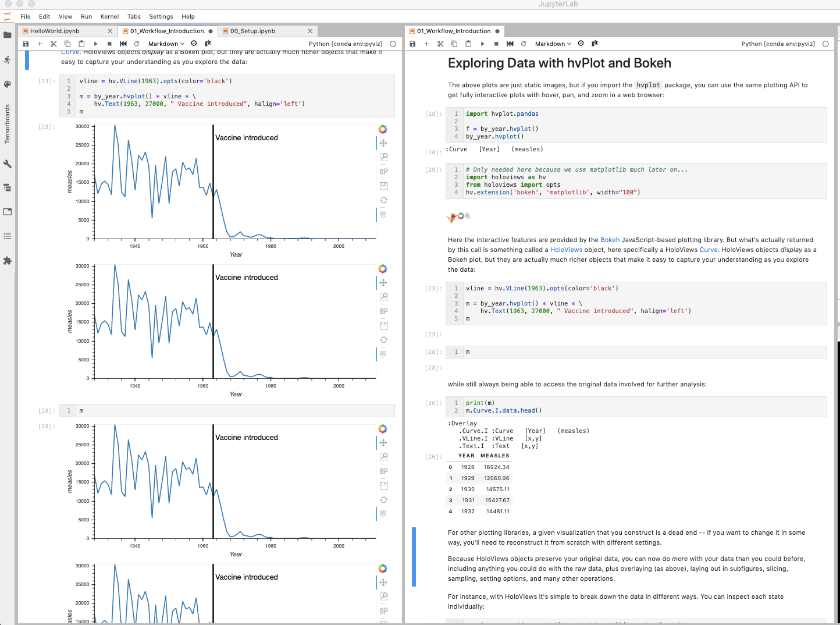Image resolution: width=840 pixels, height=625 pixels.
Task: Reset the view of the topmost left plot
Action: click(x=383, y=200)
